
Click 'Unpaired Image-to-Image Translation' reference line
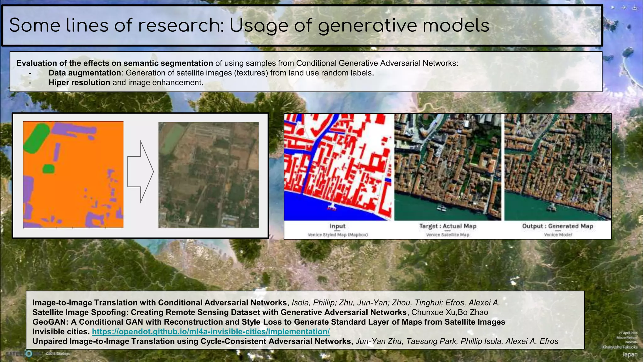(295, 341)
